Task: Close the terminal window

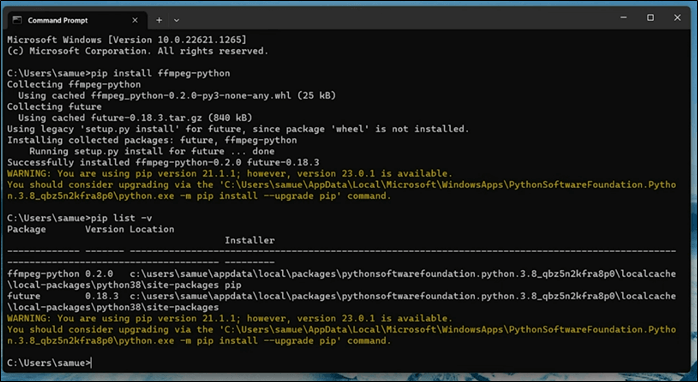Action: click(677, 18)
